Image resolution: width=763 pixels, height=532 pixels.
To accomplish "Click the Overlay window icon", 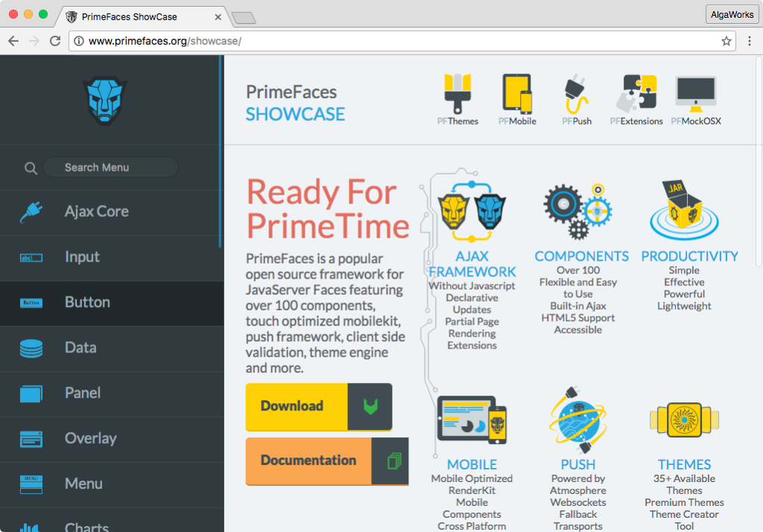I will click(x=31, y=439).
